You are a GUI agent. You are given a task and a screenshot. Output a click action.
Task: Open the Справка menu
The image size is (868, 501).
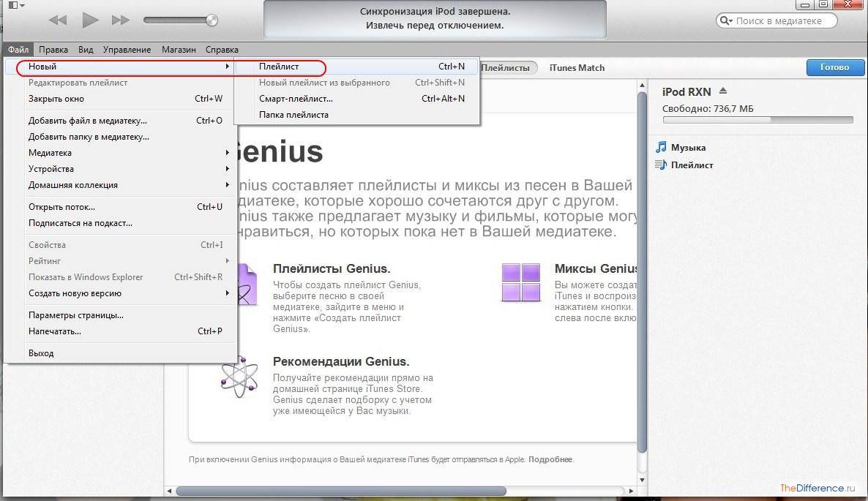[x=222, y=49]
